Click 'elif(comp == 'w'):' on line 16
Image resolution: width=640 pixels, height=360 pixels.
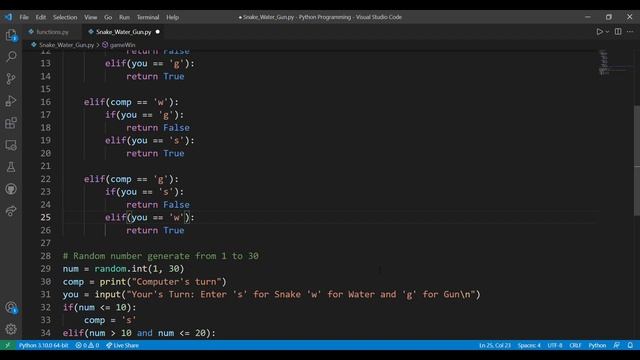tap(131, 102)
